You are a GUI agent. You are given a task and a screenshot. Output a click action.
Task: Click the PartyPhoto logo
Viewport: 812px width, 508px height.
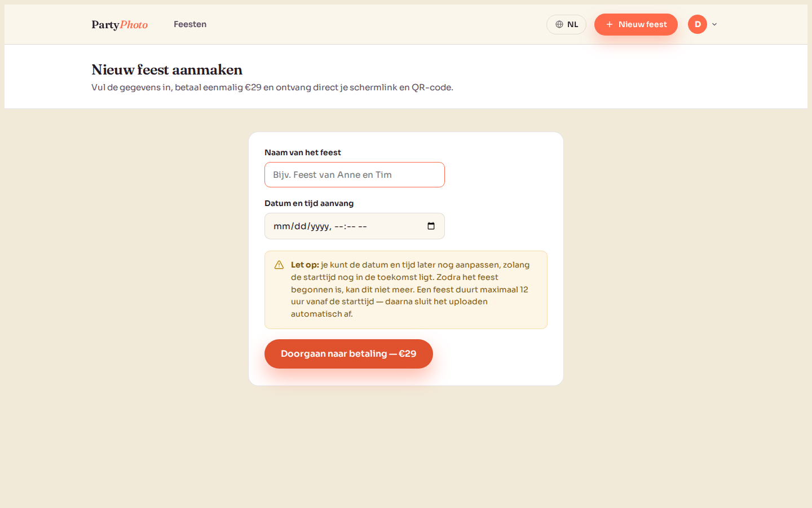(120, 24)
